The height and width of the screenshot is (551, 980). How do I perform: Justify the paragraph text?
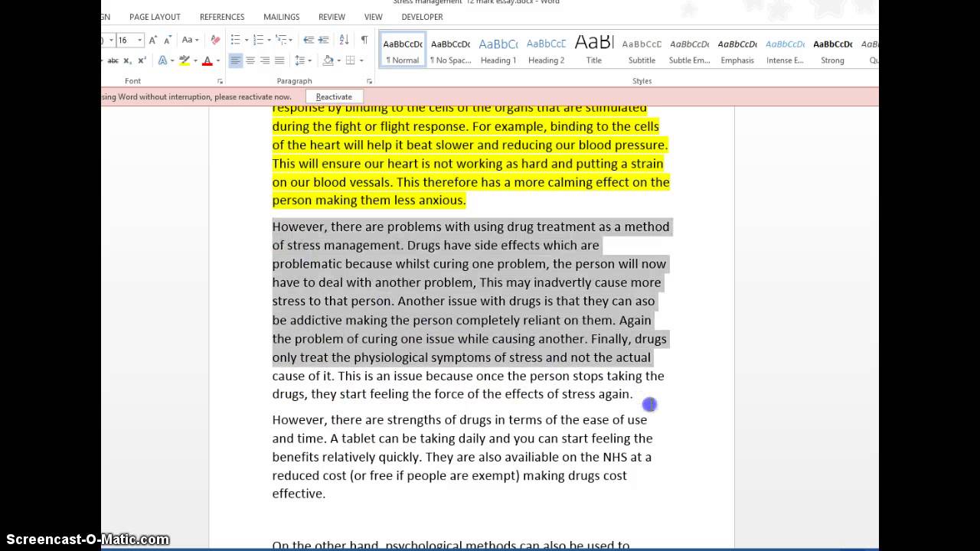point(279,60)
